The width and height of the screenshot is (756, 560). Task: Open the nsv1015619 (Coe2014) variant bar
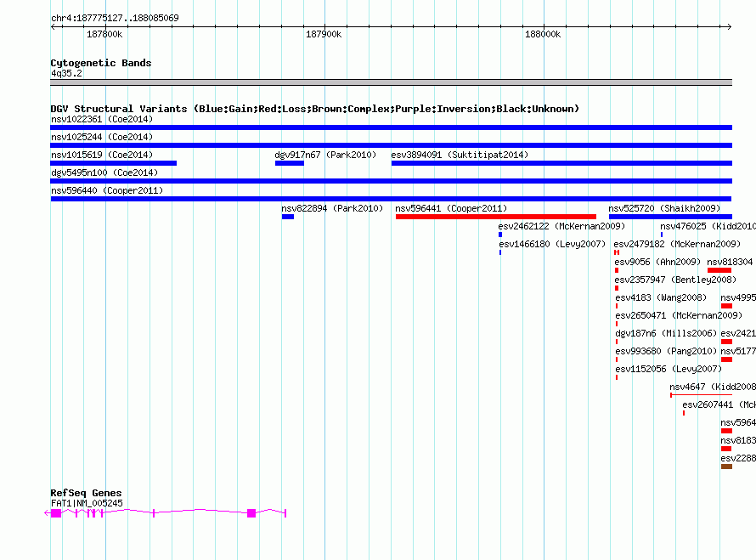pos(113,163)
